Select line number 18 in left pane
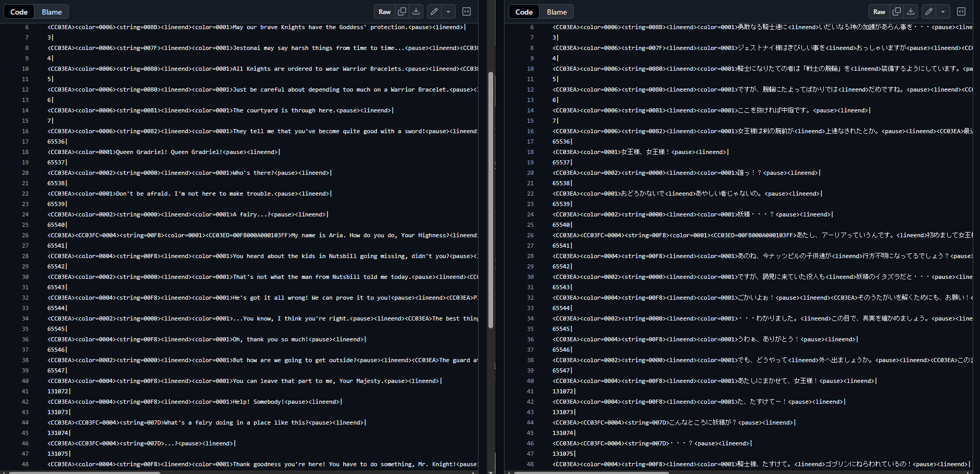 [26, 152]
